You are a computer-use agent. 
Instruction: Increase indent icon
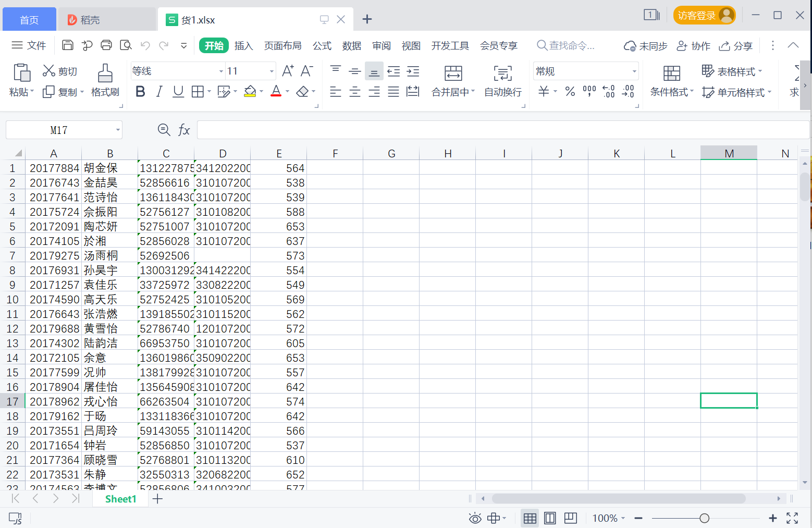point(413,71)
